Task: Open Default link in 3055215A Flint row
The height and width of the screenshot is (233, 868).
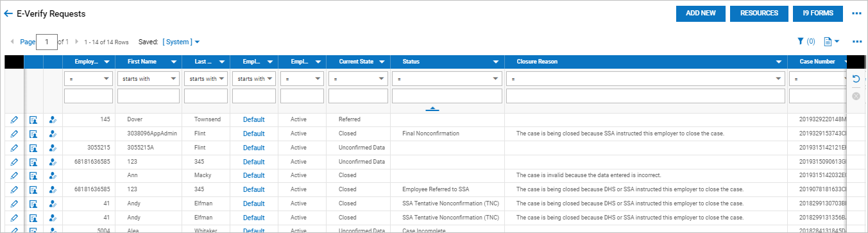Action: [x=253, y=148]
